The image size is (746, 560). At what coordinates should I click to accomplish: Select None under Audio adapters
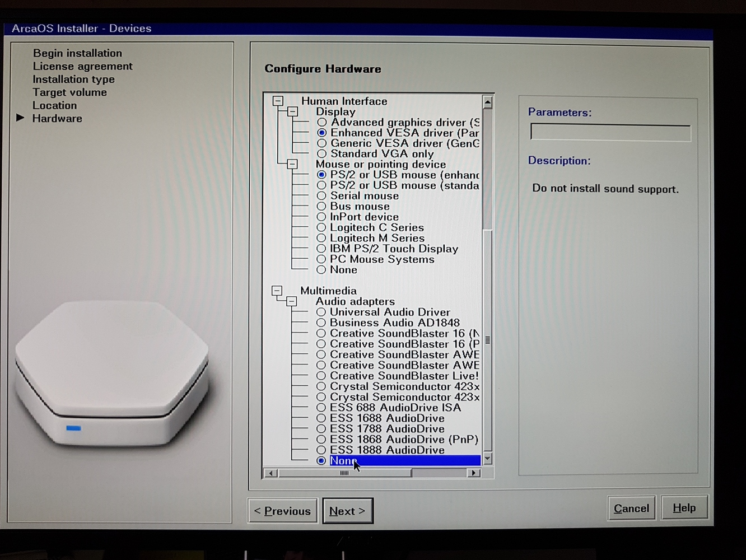pos(321,461)
